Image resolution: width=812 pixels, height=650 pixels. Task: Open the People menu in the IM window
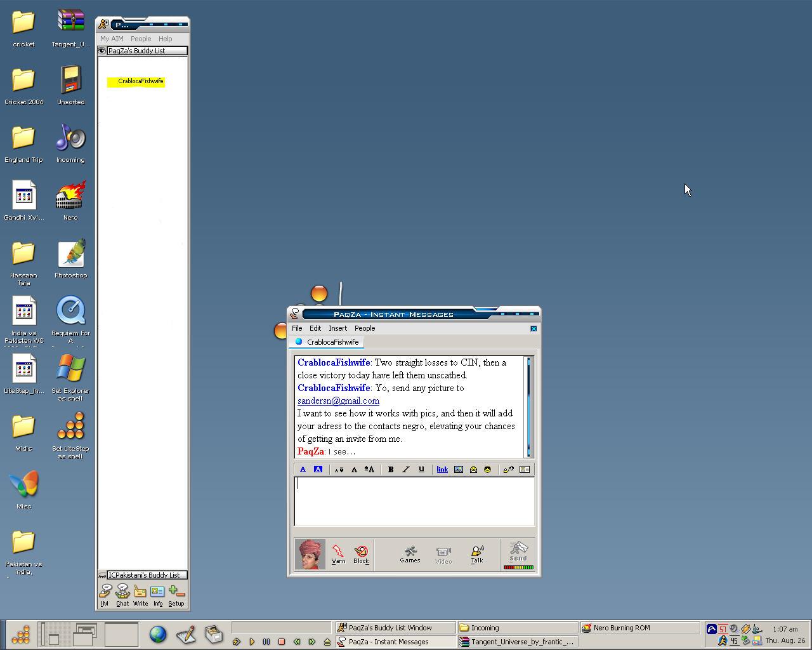point(365,328)
